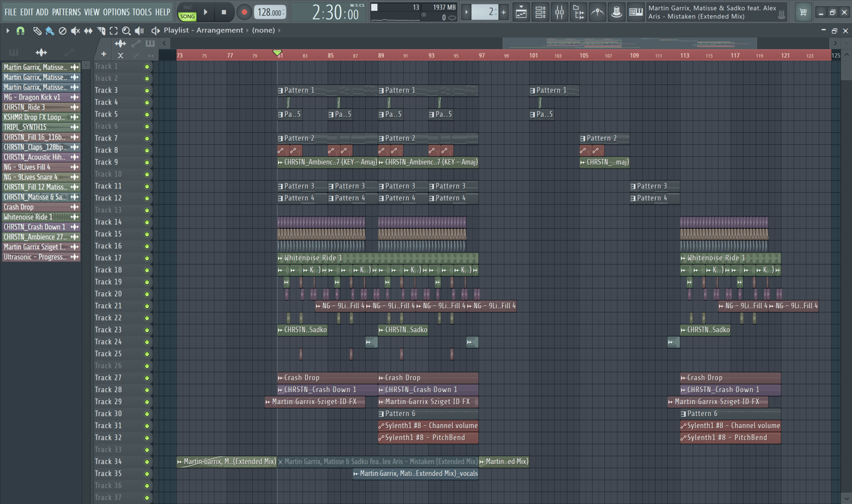Open the playlist options menu arrow

coord(8,31)
